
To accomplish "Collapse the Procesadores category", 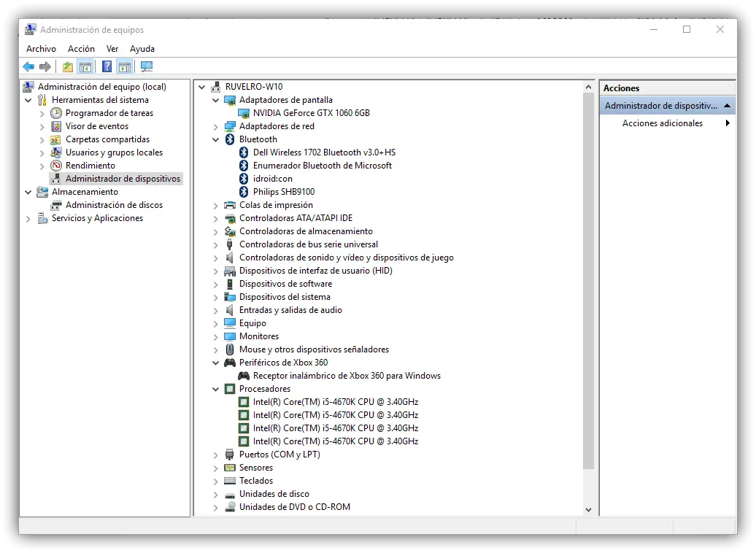I will pos(216,390).
